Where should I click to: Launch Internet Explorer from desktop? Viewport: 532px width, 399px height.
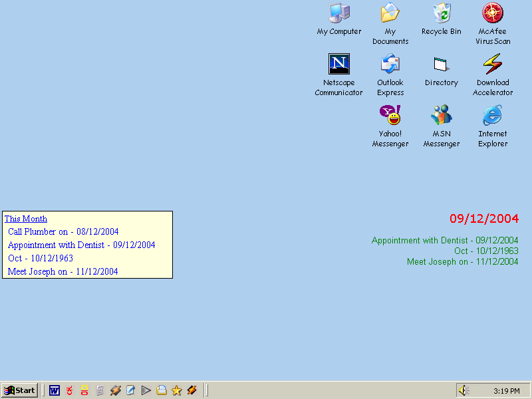493,116
